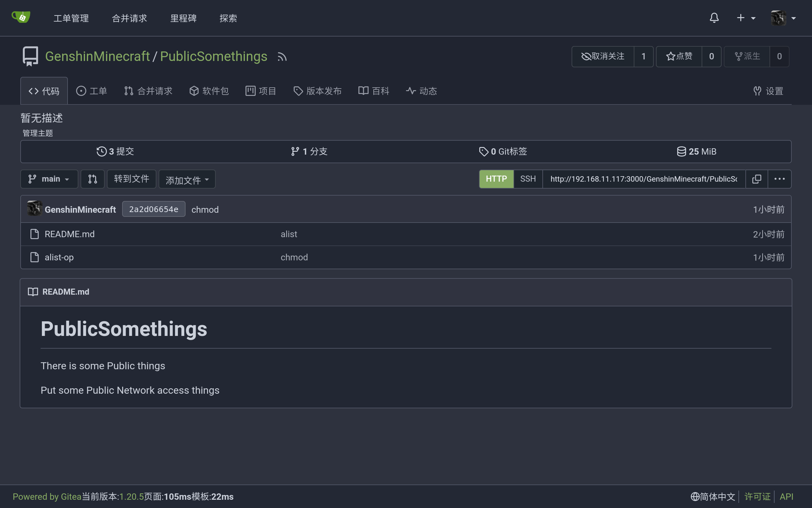
Task: Switch to the 代码 tab
Action: pos(44,91)
